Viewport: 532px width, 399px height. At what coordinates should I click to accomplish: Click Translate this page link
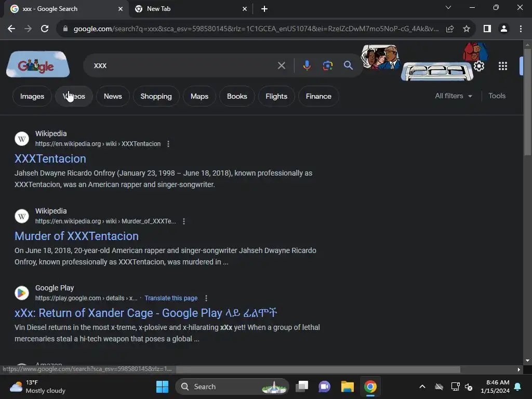171,298
